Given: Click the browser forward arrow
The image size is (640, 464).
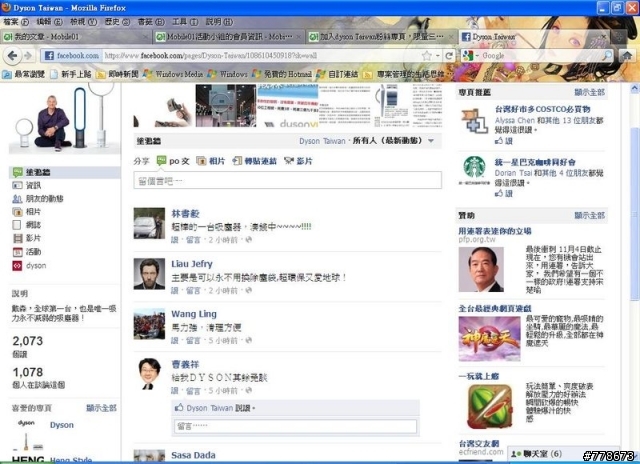Looking at the screenshot, I should 28,56.
